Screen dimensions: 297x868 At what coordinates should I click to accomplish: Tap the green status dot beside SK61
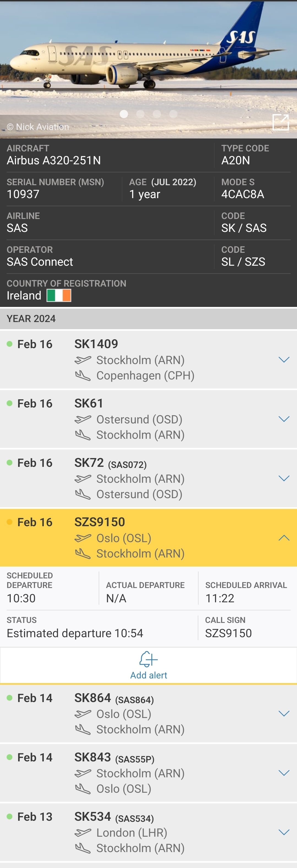tap(9, 403)
